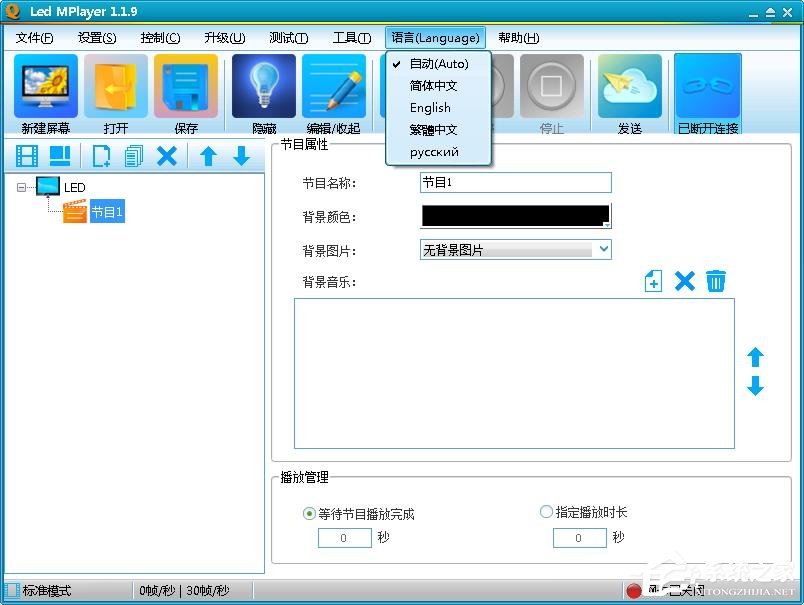
Task: Open the 工具(T) menu
Action: point(352,38)
